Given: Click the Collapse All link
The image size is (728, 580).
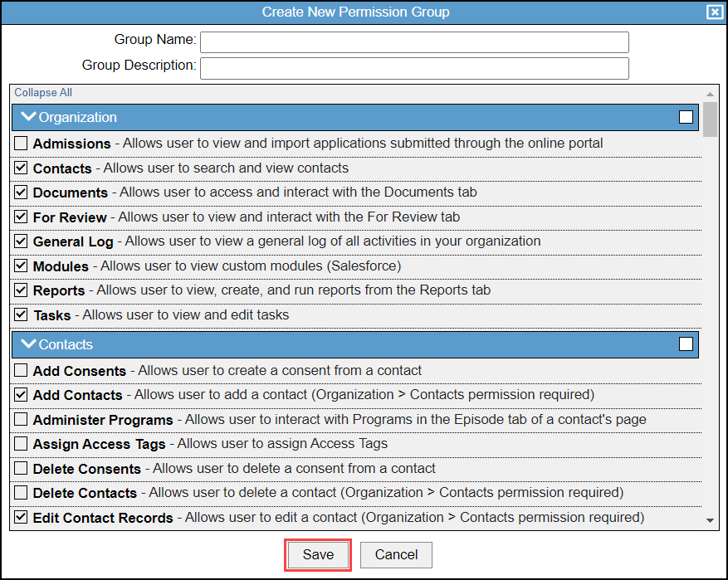Looking at the screenshot, I should (43, 92).
